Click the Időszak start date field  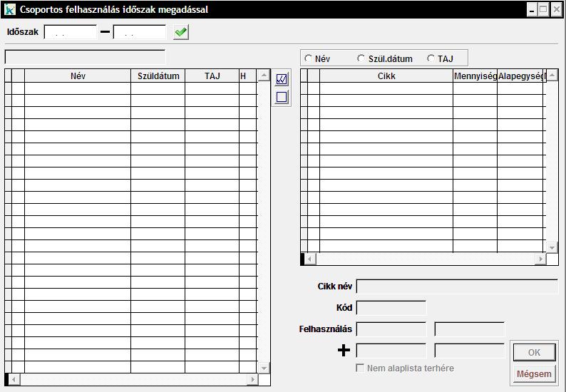(x=70, y=32)
